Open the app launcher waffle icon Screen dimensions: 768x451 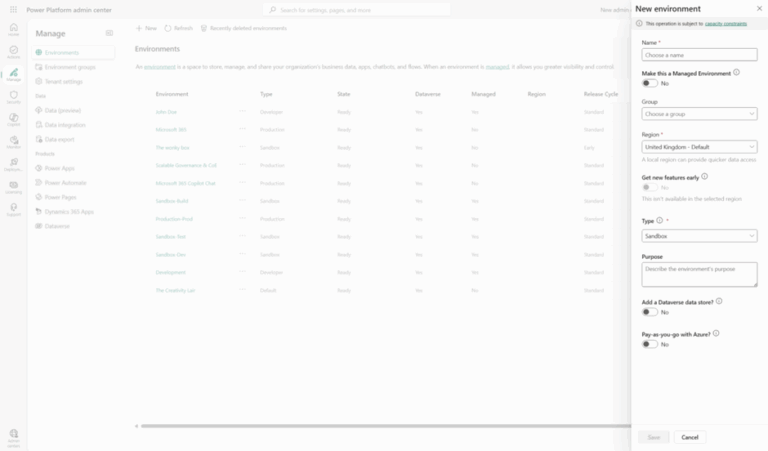tap(13, 9)
